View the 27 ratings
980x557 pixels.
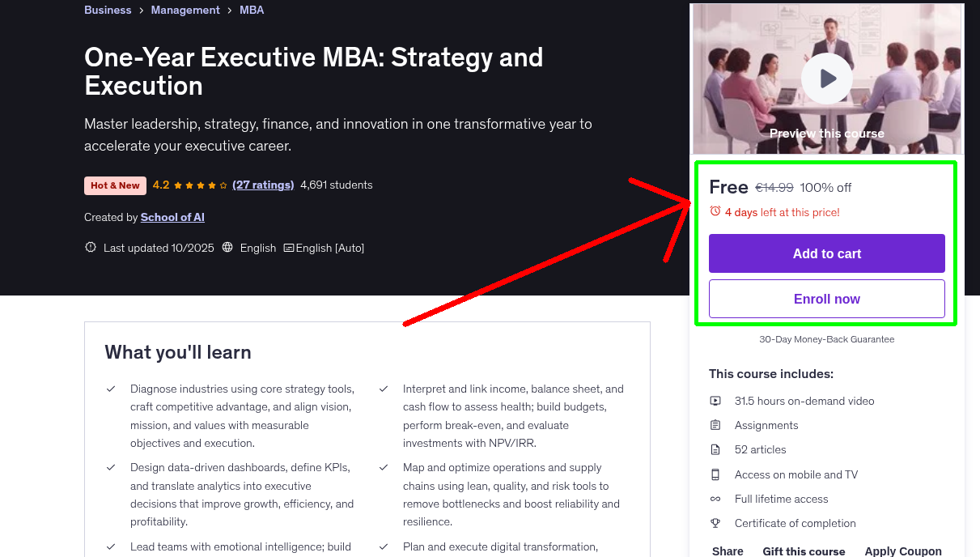tap(263, 185)
